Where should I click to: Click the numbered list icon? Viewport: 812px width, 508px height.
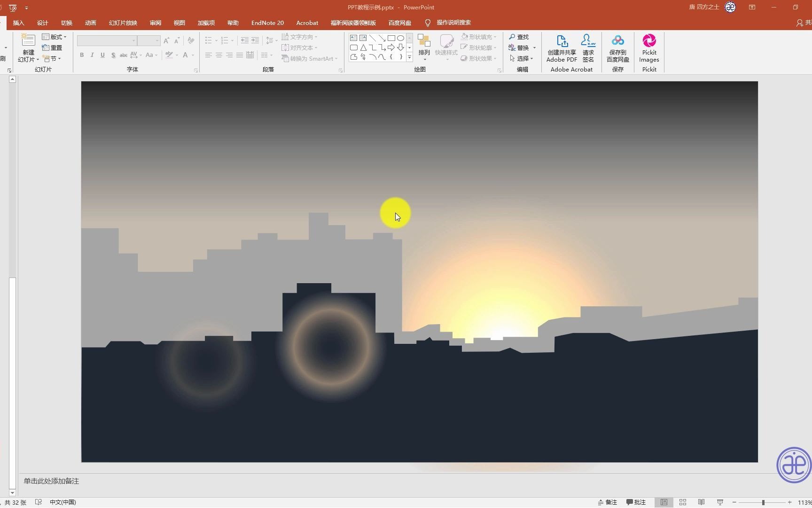pyautogui.click(x=224, y=40)
